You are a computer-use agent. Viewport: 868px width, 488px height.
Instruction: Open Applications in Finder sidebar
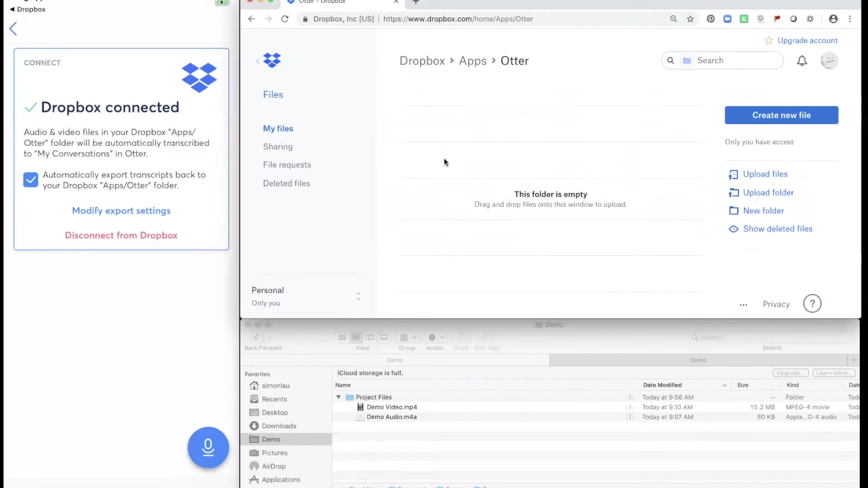(x=281, y=480)
